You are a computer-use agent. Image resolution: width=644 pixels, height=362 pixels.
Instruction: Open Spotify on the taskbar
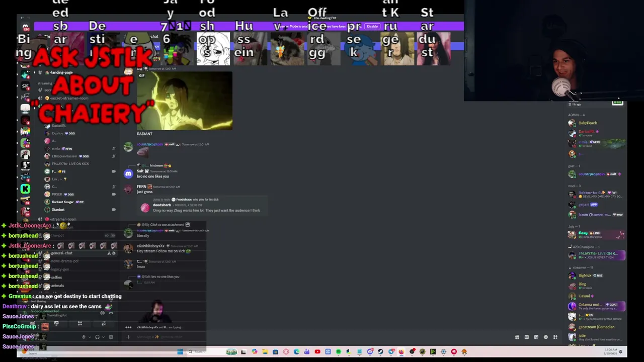point(339,352)
